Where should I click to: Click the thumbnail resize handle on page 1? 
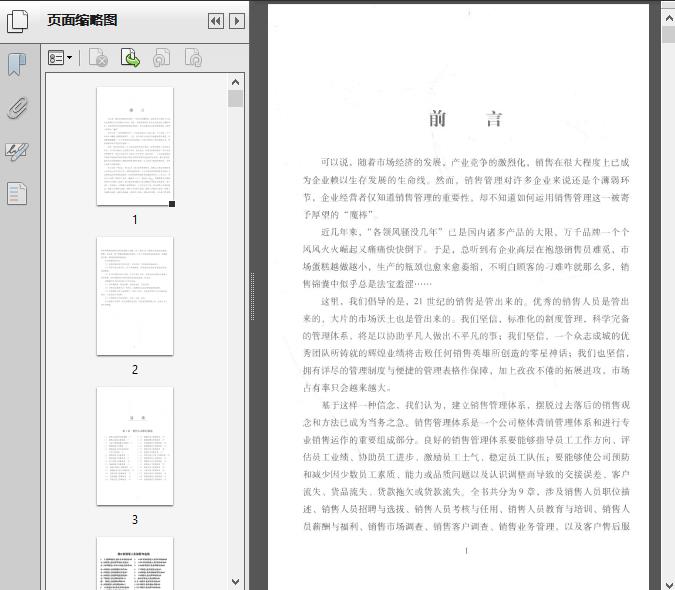172,204
